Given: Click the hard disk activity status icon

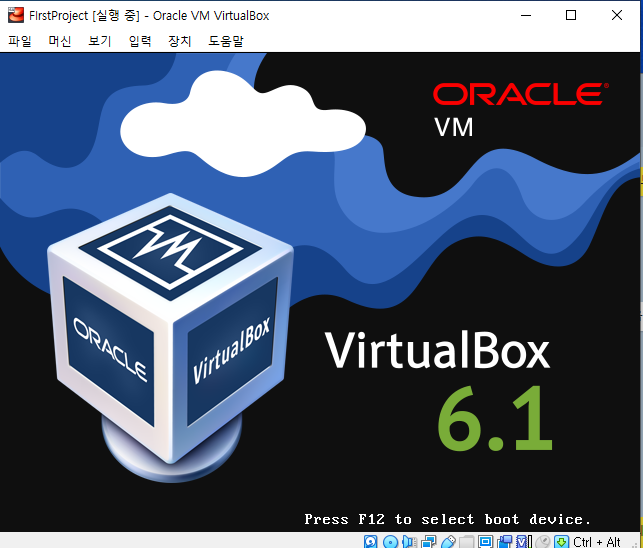Looking at the screenshot, I should (x=370, y=542).
